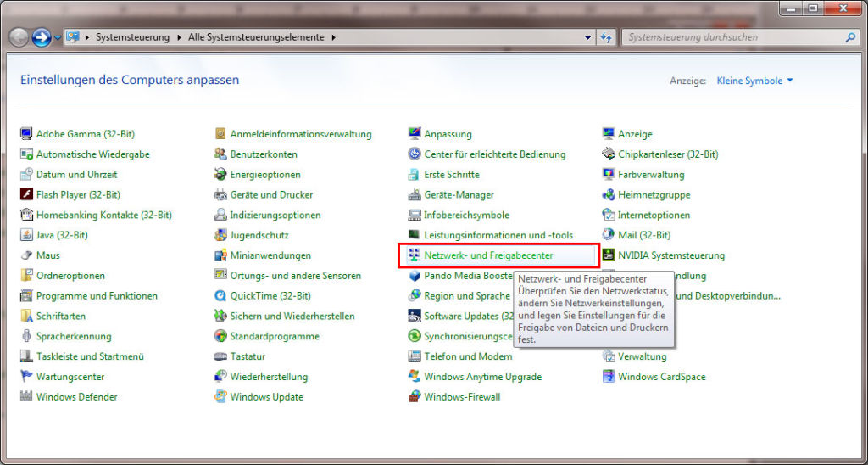Click the refresh button next to address bar

coord(605,37)
